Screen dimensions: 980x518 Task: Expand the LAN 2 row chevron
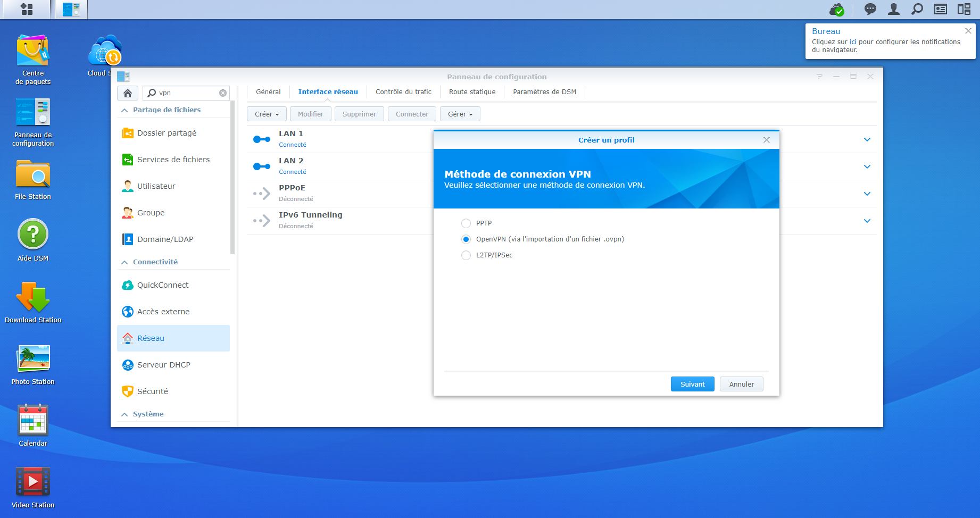pyautogui.click(x=867, y=167)
